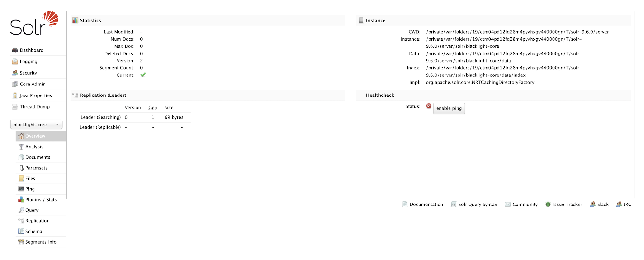Open the blacklight-core core selector dropdown
The image size is (644, 260).
pyautogui.click(x=36, y=125)
